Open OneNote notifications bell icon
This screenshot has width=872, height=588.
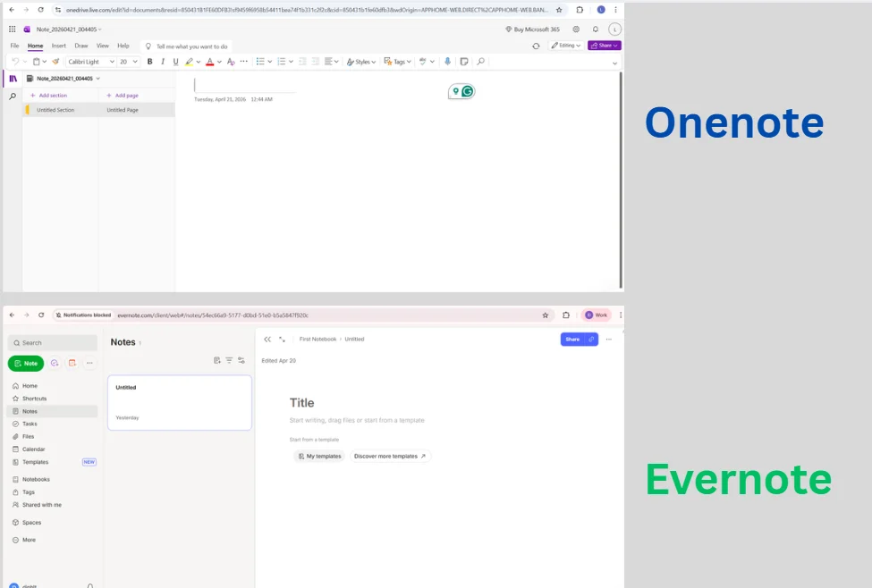point(596,29)
